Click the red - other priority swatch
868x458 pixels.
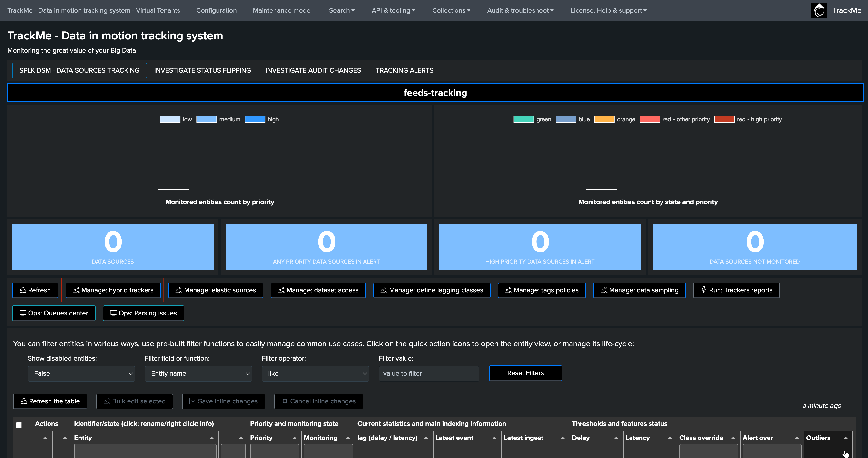[x=650, y=119]
